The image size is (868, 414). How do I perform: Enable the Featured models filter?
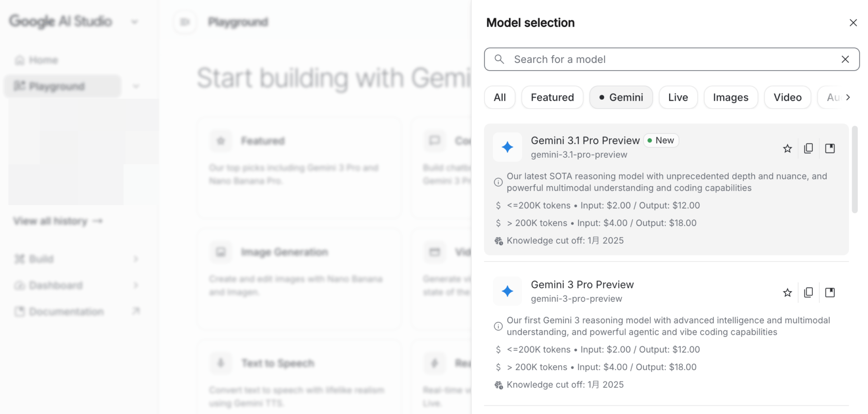(552, 97)
